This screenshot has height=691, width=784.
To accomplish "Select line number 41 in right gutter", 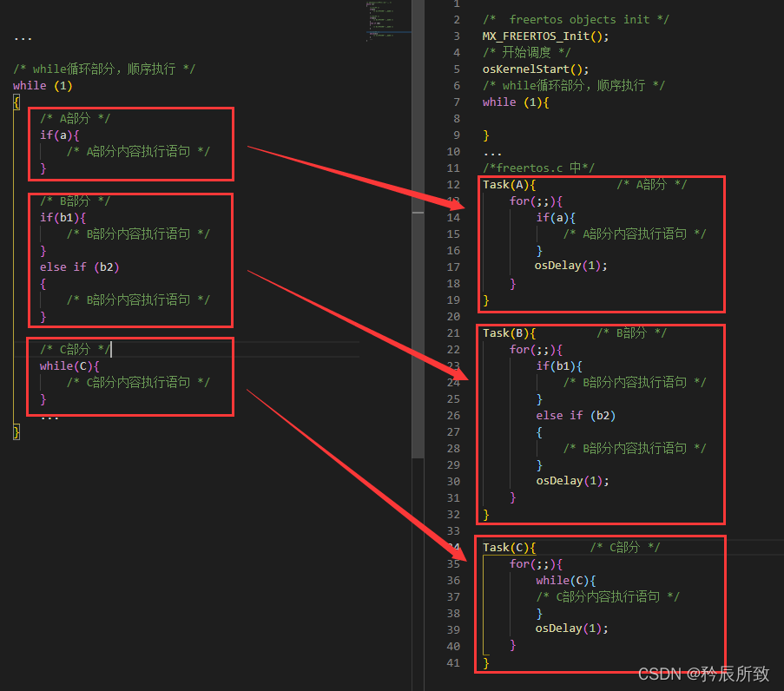I will [453, 662].
